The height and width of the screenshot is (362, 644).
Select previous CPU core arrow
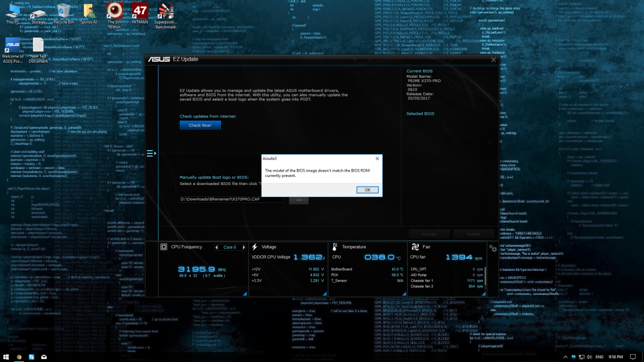(x=217, y=247)
